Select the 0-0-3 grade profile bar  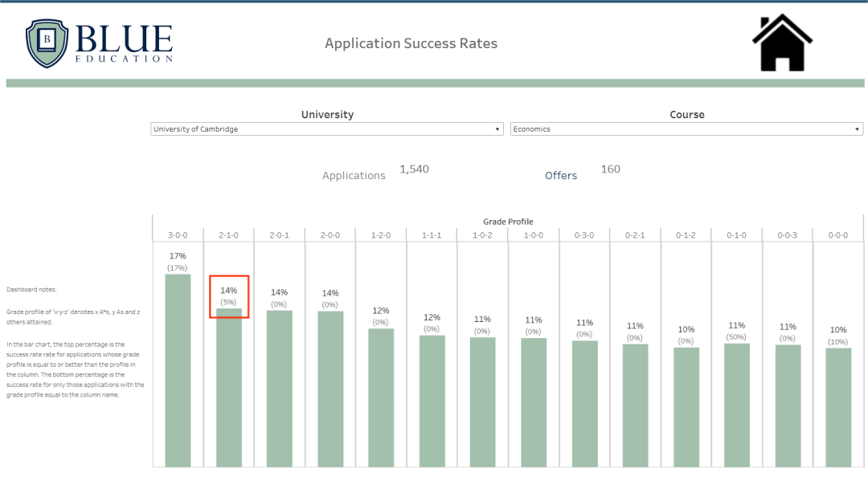point(788,406)
